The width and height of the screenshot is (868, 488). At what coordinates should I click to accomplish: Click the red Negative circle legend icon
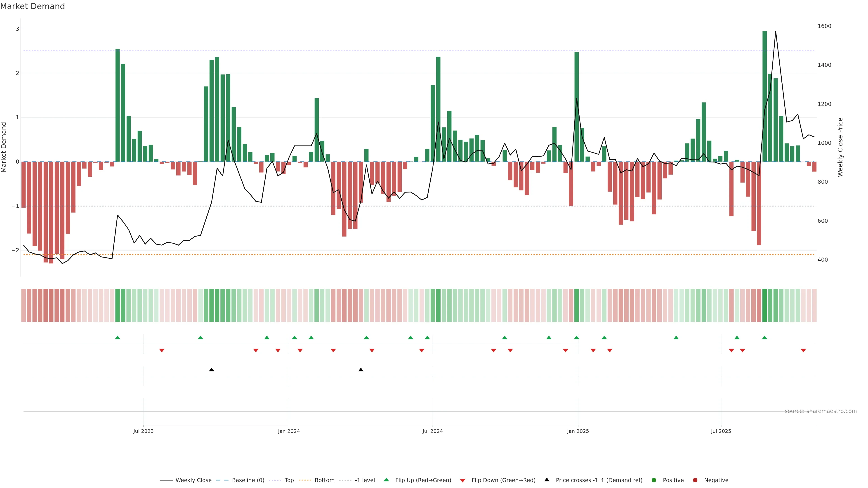click(x=695, y=480)
